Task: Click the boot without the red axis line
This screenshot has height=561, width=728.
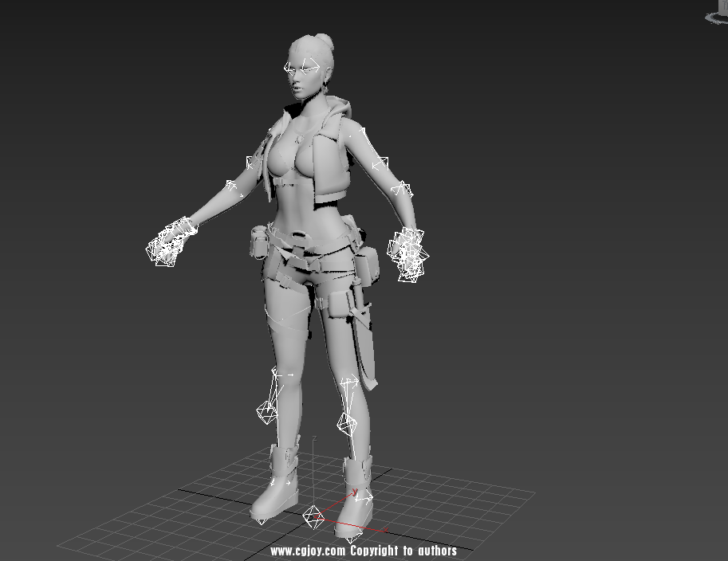Action: 276,488
